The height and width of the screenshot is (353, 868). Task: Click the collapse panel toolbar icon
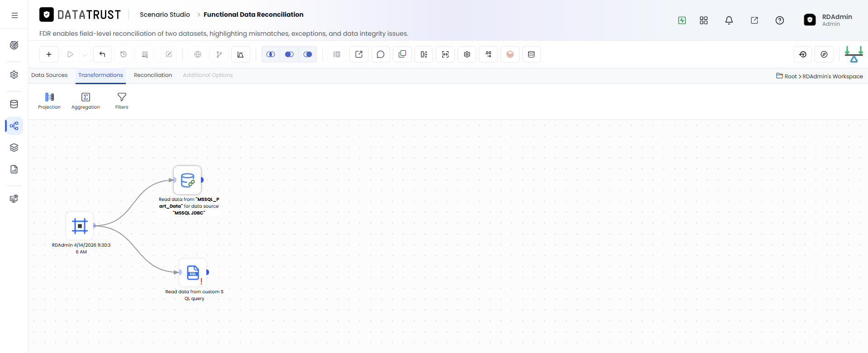click(x=337, y=54)
